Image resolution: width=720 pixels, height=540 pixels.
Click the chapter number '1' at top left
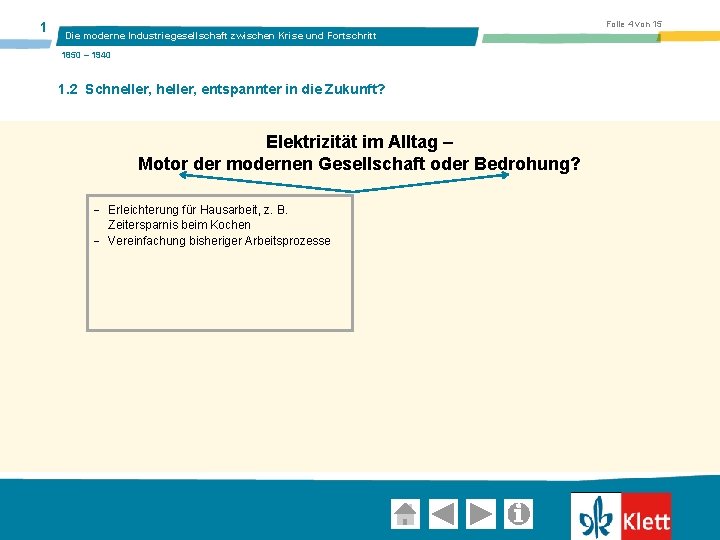click(x=43, y=28)
